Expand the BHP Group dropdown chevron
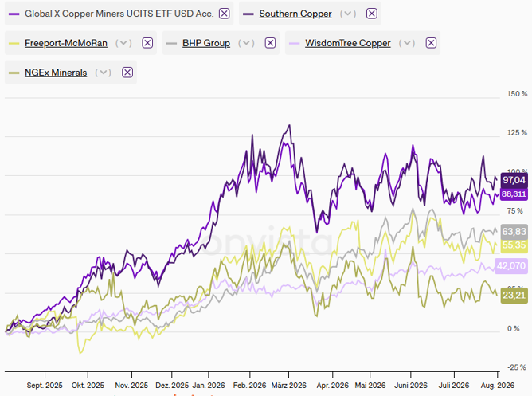 tap(246, 43)
